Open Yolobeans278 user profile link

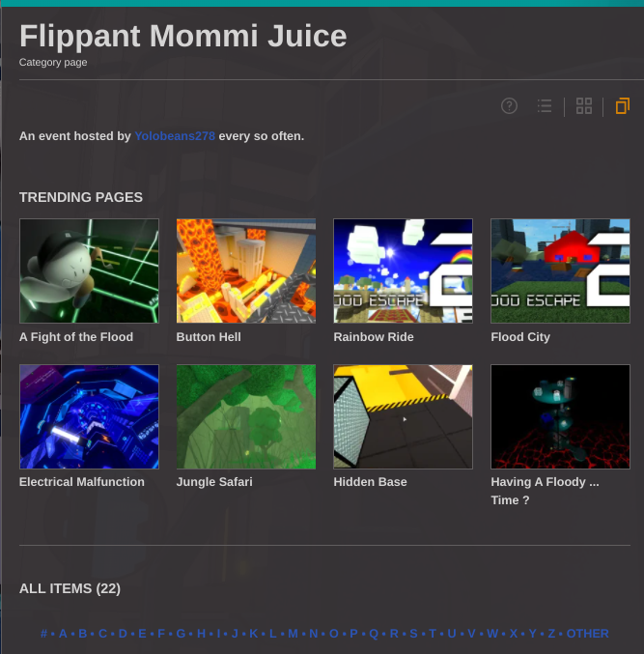[x=175, y=136]
